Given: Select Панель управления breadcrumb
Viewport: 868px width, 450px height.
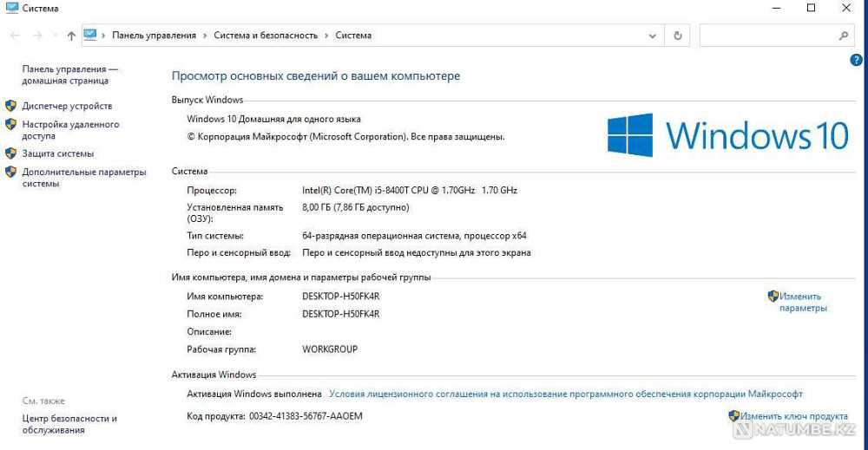Looking at the screenshot, I should coord(154,36).
